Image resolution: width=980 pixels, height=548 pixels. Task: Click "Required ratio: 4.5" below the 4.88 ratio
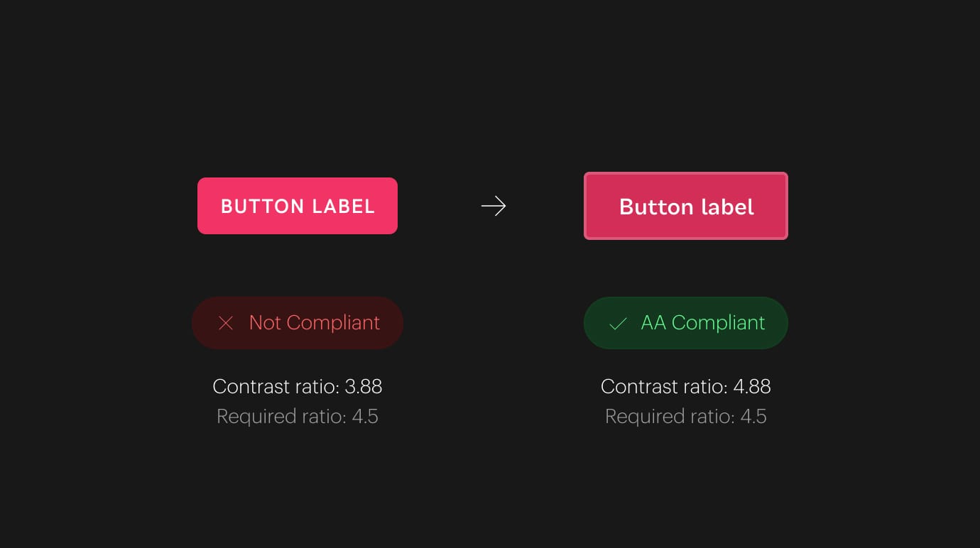(686, 416)
